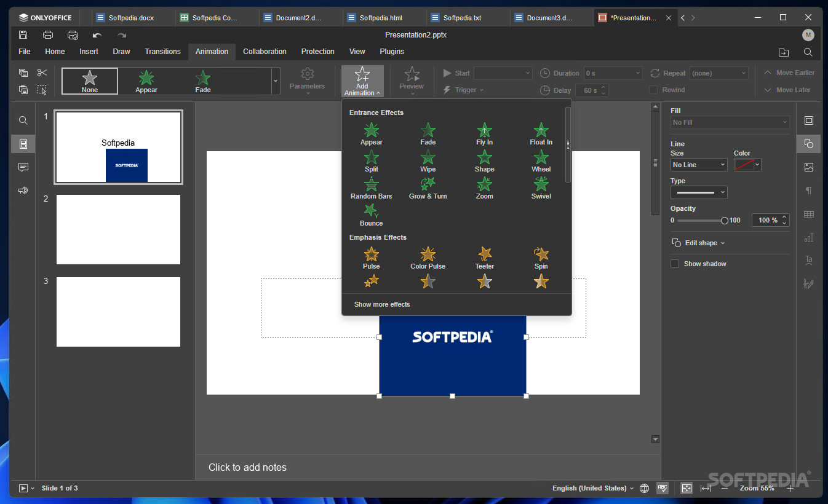The image size is (828, 504).
Task: Click the Fit to slide icon
Action: coord(687,488)
